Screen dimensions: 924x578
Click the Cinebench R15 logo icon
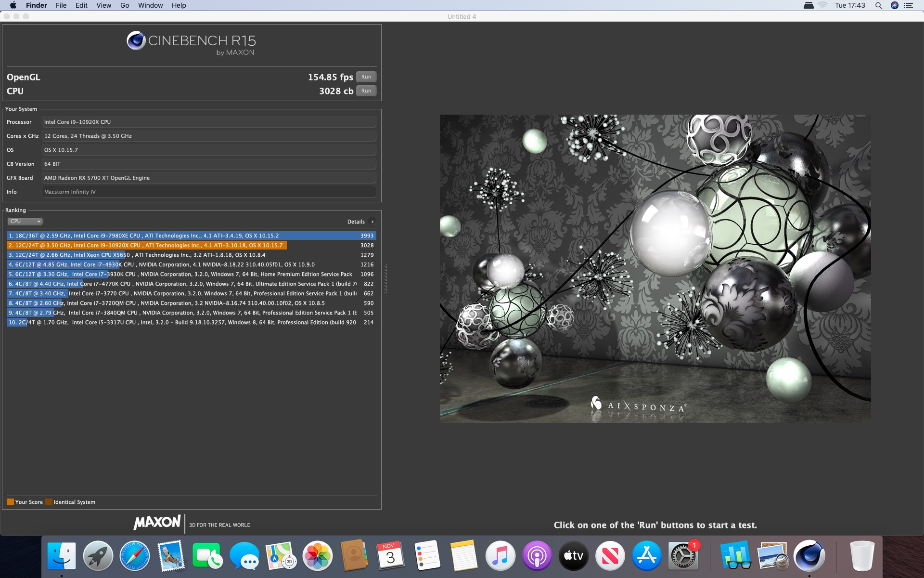[x=136, y=41]
